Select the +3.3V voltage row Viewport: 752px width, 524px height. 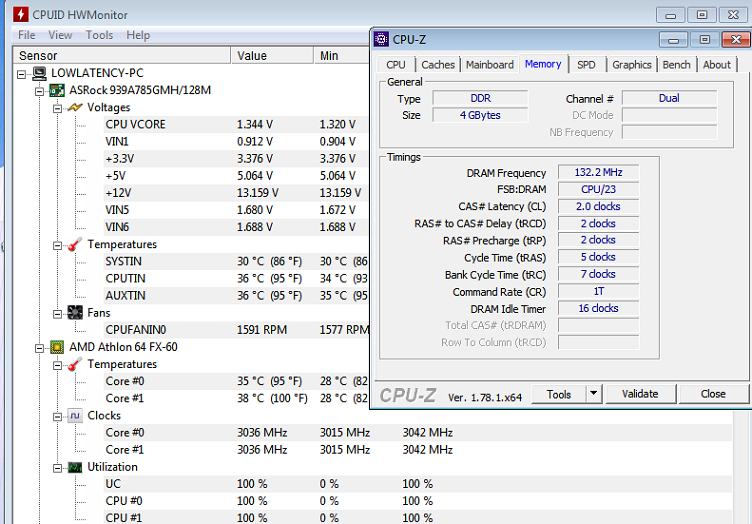(236, 159)
